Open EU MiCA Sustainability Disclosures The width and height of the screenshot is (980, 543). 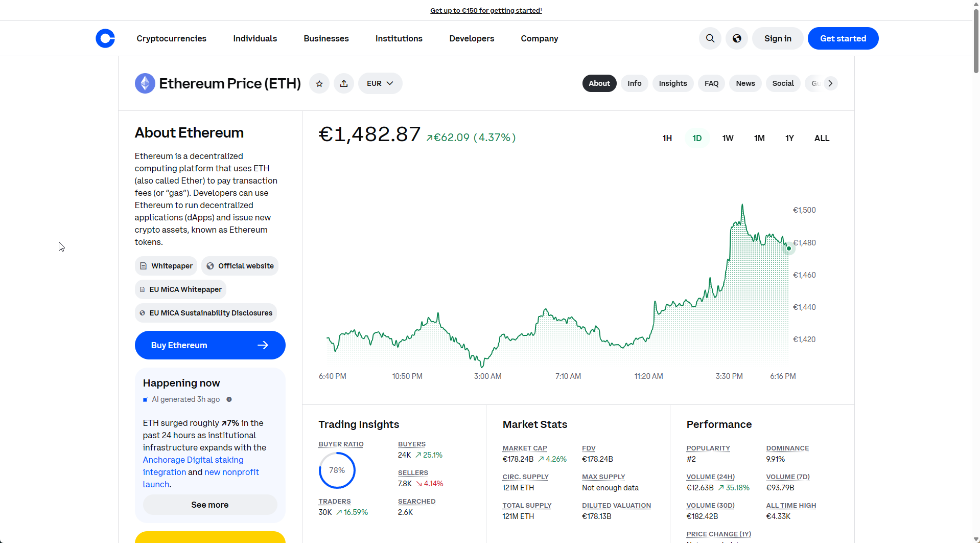pos(206,313)
